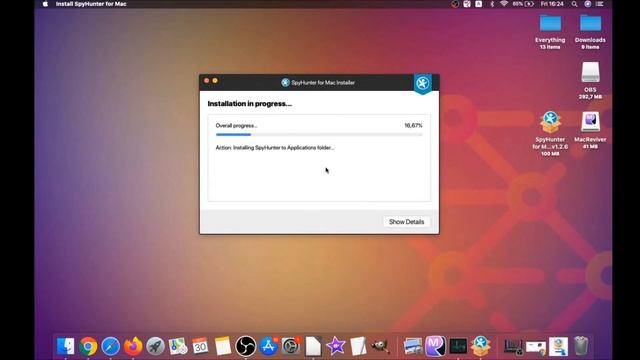The width and height of the screenshot is (640, 360).
Task: Click the "Installation in progress..." heading
Action: pyautogui.click(x=249, y=104)
